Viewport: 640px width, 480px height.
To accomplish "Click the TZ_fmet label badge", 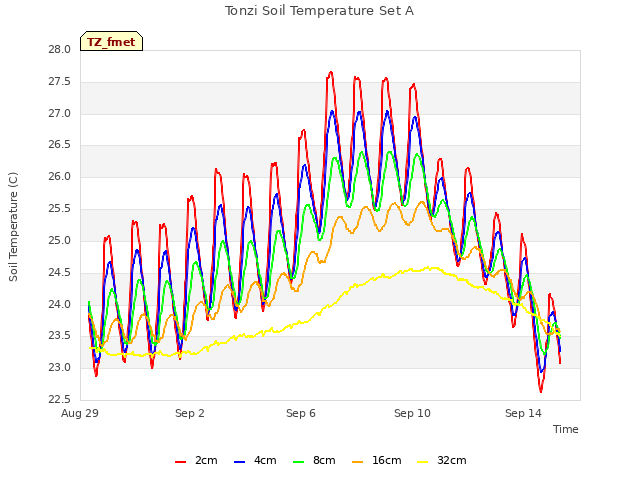I will coord(111,41).
